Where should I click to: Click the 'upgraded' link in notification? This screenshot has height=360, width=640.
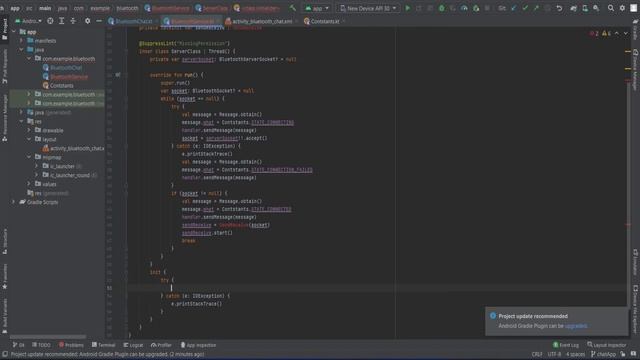(x=576, y=326)
